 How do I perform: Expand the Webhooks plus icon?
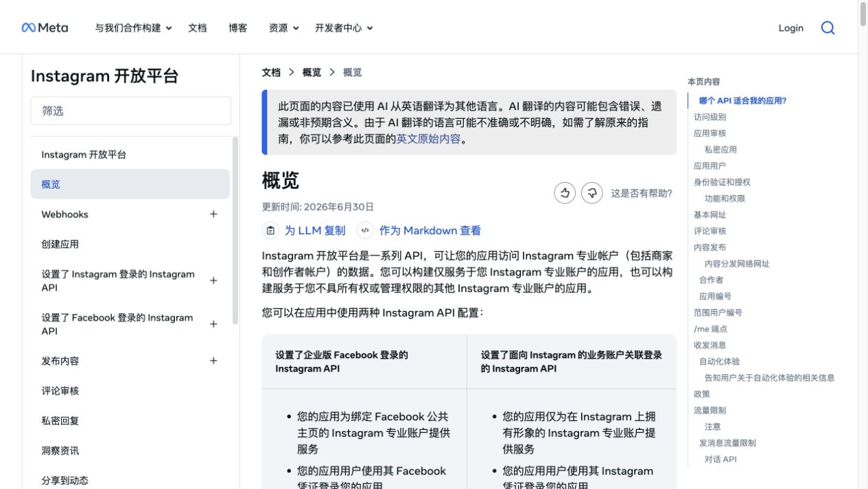[x=213, y=214]
